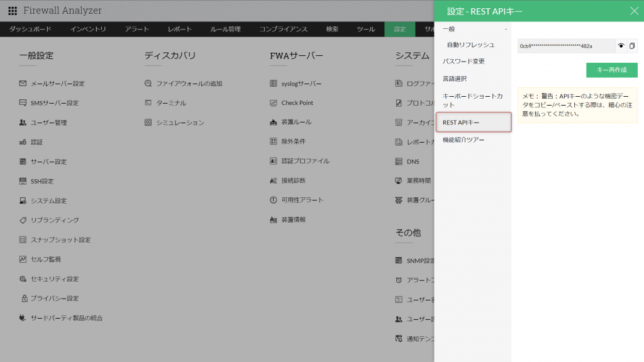
Task: Open the 業務時間 link
Action: coord(418,180)
